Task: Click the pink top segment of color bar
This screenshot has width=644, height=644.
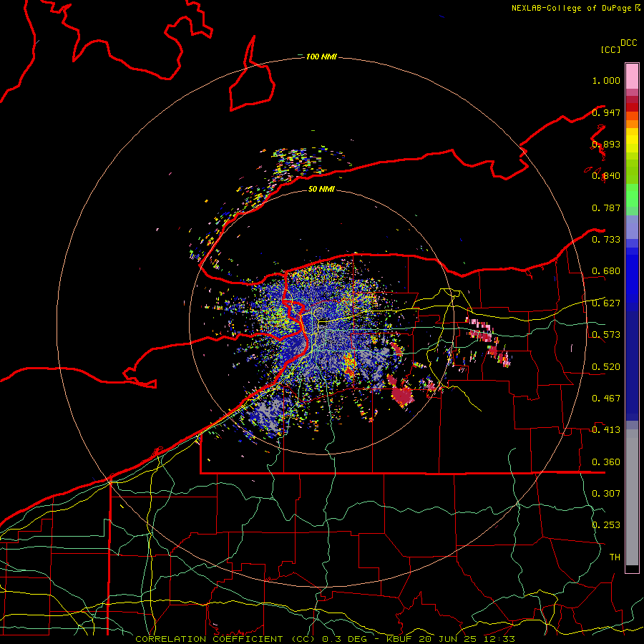Action: pos(632,77)
